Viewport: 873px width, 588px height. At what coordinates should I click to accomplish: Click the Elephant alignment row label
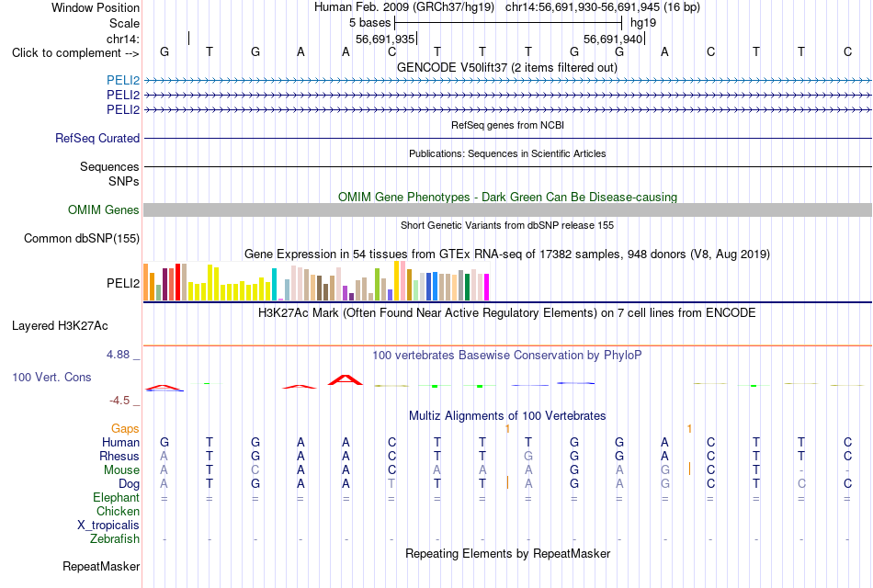tap(117, 497)
